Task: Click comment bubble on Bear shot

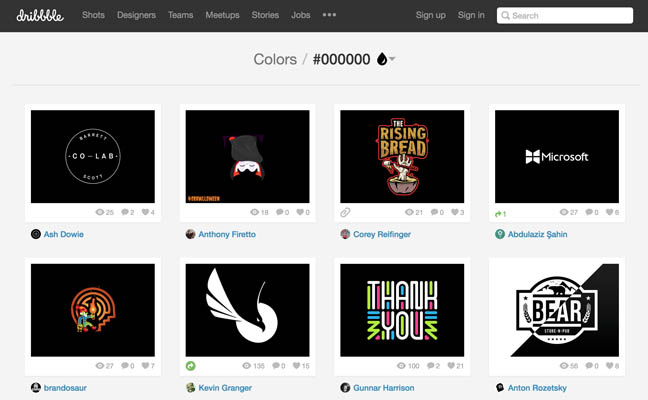Action: (x=589, y=366)
